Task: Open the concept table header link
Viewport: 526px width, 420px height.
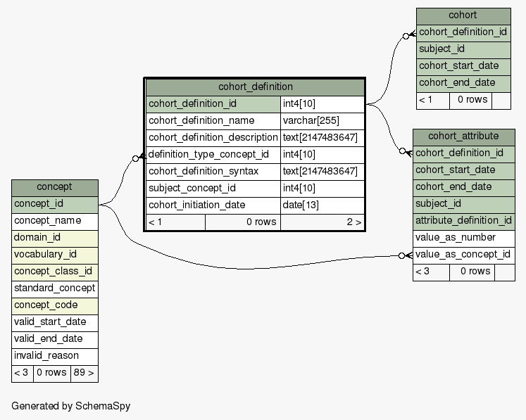Action: [54, 187]
